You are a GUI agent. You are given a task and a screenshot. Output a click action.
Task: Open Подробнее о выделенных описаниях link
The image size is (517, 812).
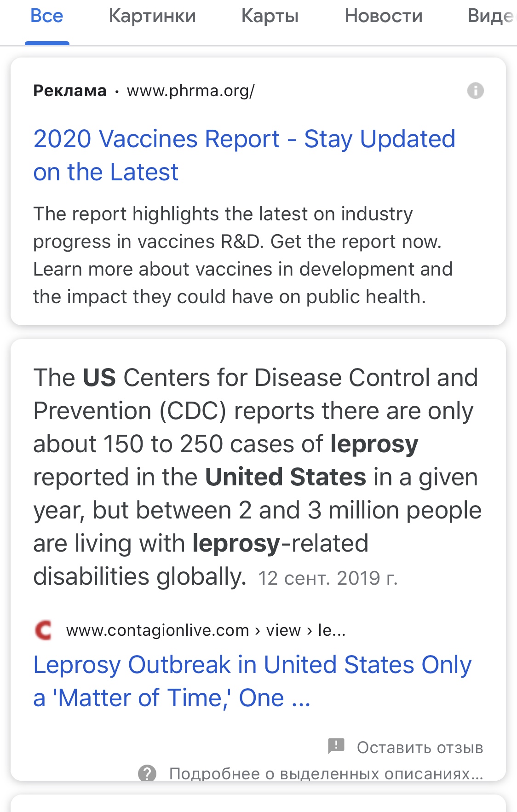(x=326, y=774)
